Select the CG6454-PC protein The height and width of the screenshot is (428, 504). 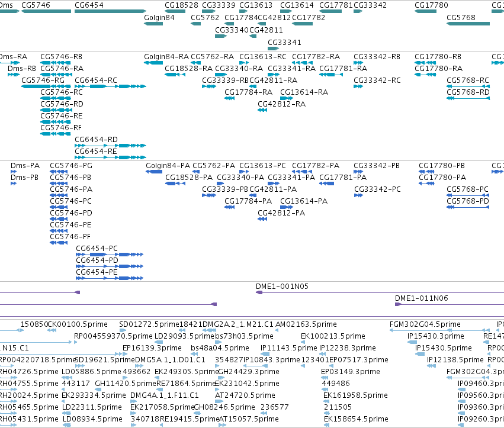click(110, 255)
